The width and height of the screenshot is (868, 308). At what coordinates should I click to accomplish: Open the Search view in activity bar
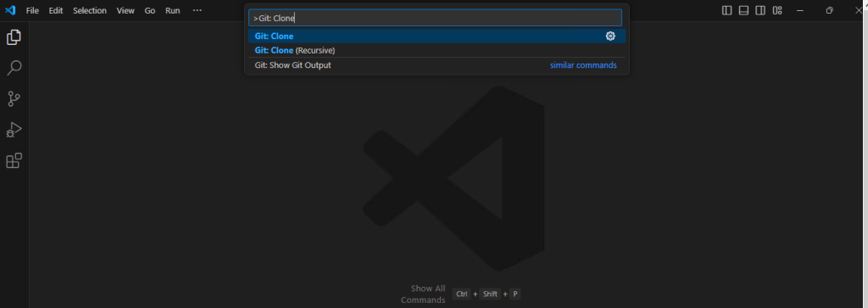point(14,68)
